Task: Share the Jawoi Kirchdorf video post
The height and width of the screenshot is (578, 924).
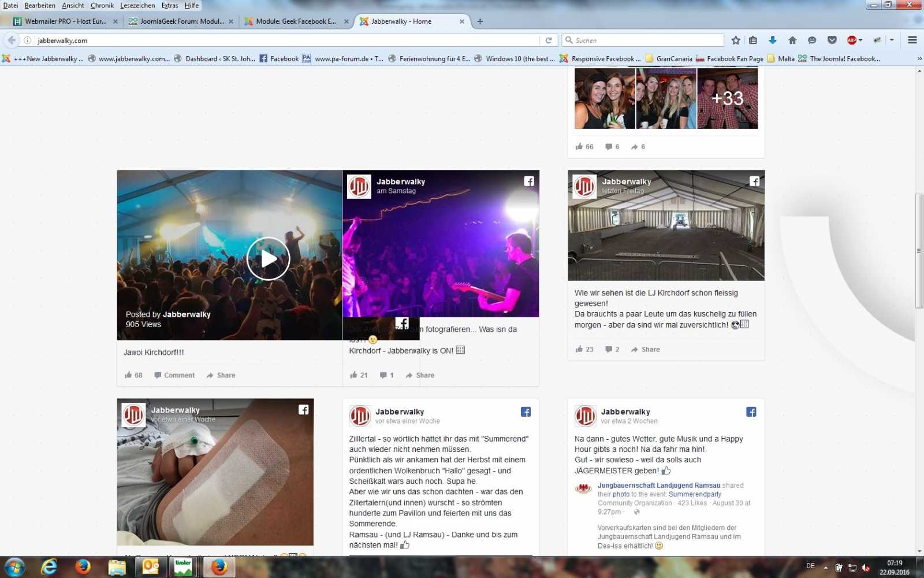Action: pos(221,375)
